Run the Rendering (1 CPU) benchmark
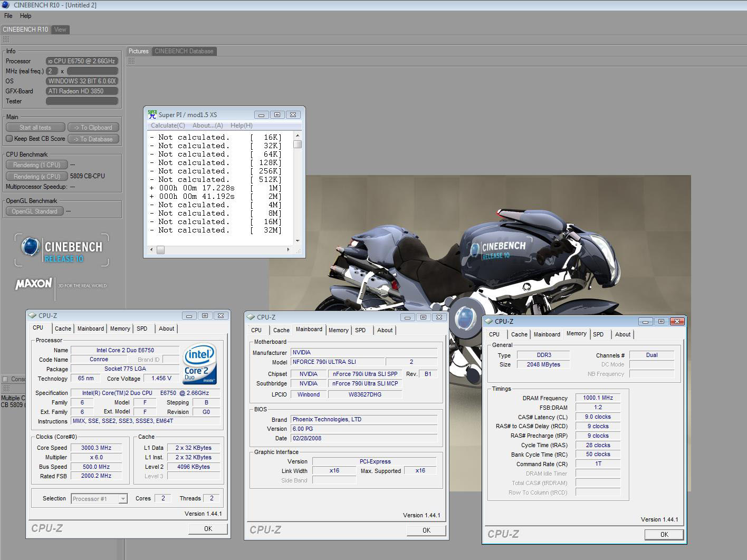The image size is (747, 560). pos(36,165)
